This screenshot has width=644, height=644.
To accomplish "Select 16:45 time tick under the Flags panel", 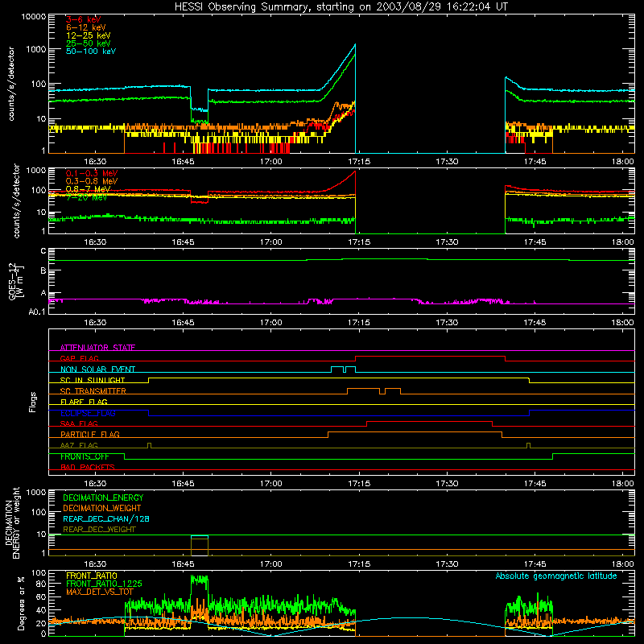I will tap(183, 484).
